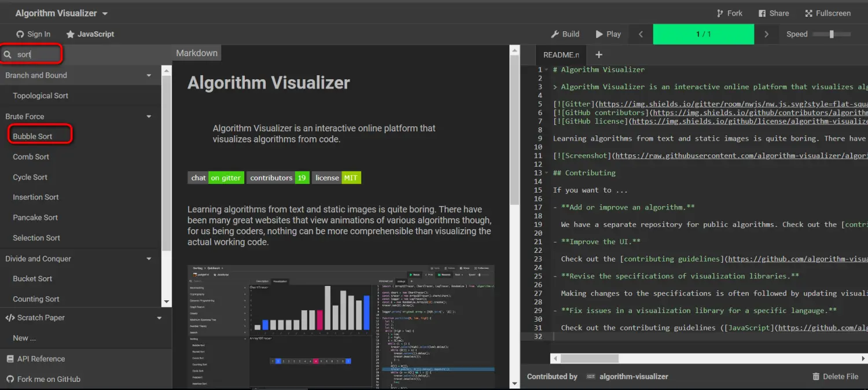Go to previous step chevron

(x=641, y=34)
